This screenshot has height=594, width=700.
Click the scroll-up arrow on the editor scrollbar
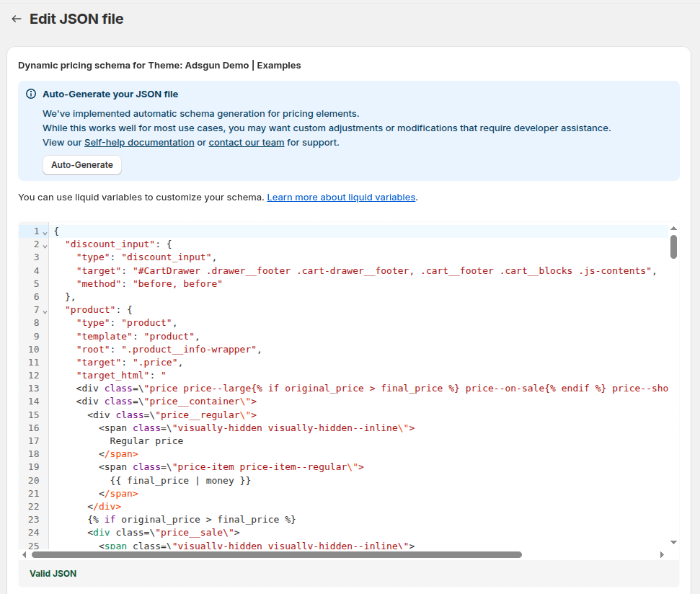673,227
